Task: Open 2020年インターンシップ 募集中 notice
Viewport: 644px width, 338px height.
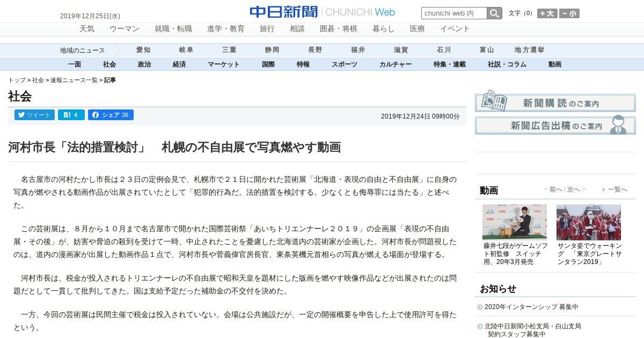Action: 531,307
